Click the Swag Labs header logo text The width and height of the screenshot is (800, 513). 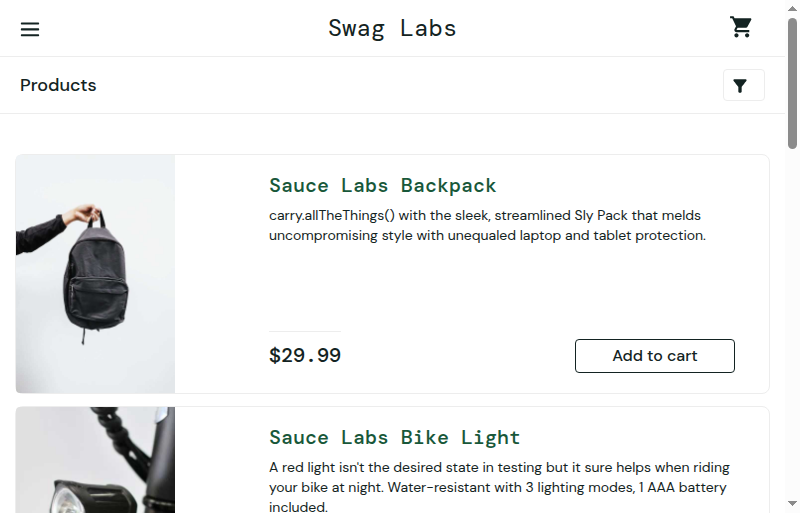pos(392,29)
